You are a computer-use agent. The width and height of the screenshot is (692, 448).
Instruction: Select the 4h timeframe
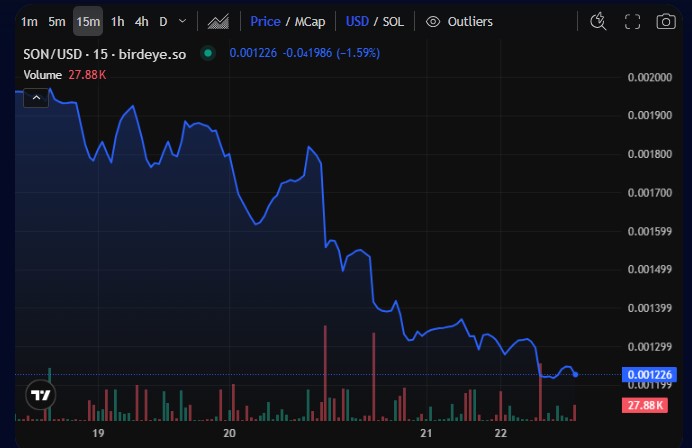click(x=141, y=21)
